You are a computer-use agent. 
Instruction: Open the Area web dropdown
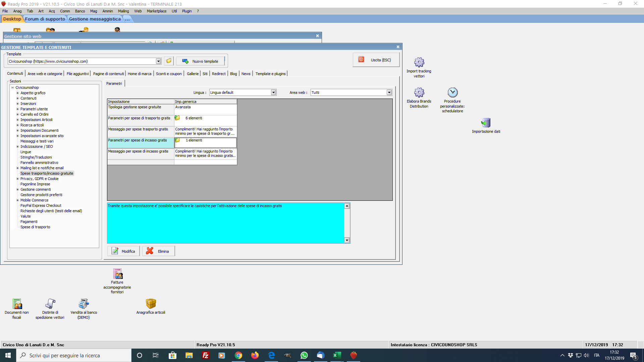coord(389,93)
